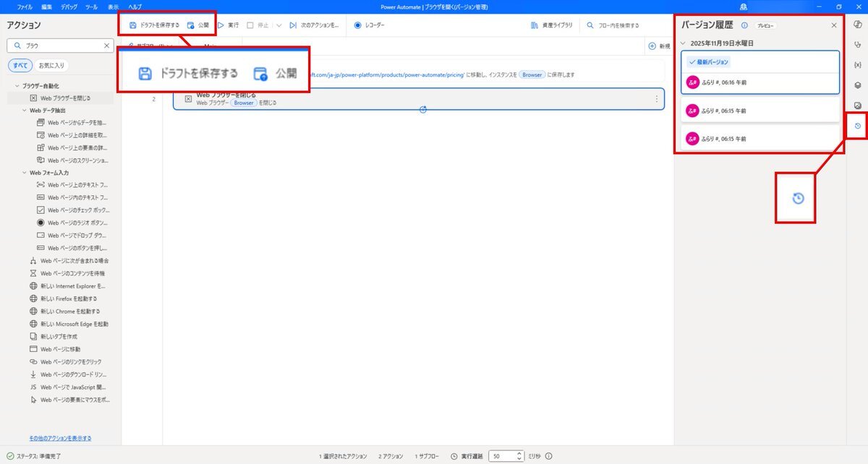Screen dimensions: 868x464
Task: Select the すべて filter pill
Action: [20, 66]
